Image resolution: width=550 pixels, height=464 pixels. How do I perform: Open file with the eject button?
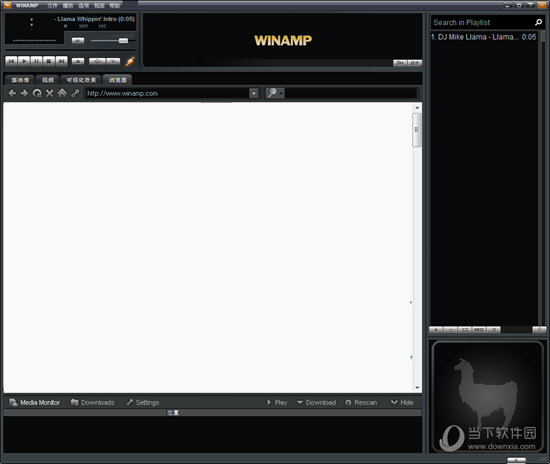click(x=78, y=61)
